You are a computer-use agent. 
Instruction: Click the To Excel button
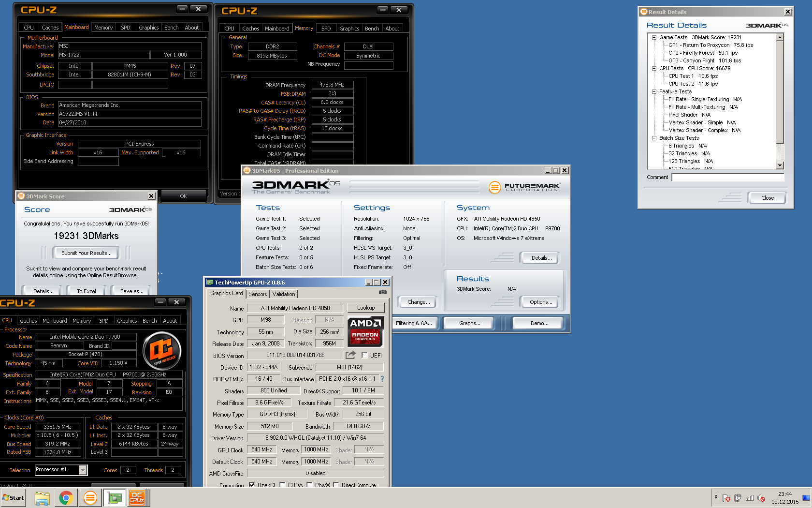pyautogui.click(x=87, y=291)
